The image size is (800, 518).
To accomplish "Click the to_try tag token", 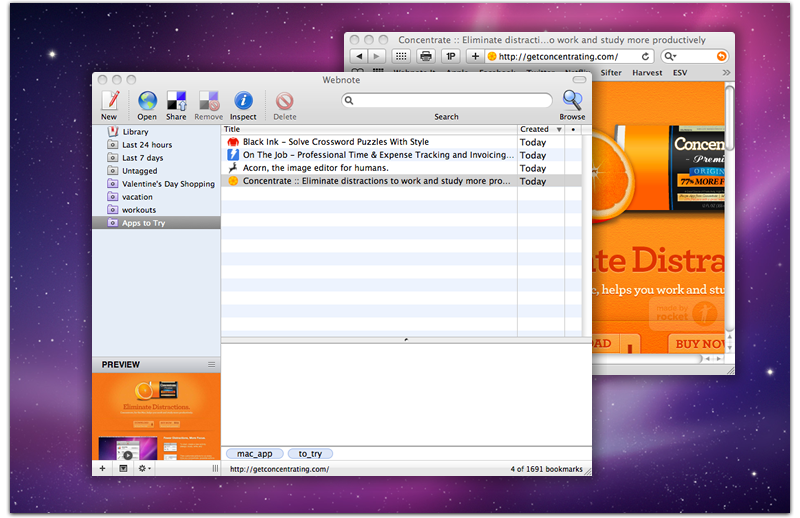I will tap(310, 454).
